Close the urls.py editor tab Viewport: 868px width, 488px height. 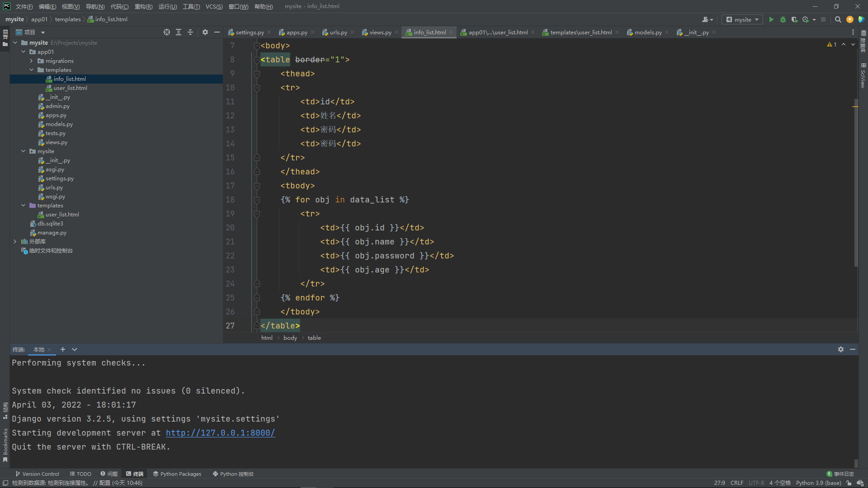(x=352, y=32)
